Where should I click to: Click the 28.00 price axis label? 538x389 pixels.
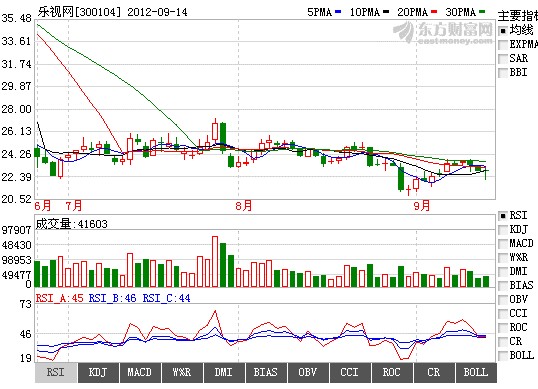click(16, 109)
